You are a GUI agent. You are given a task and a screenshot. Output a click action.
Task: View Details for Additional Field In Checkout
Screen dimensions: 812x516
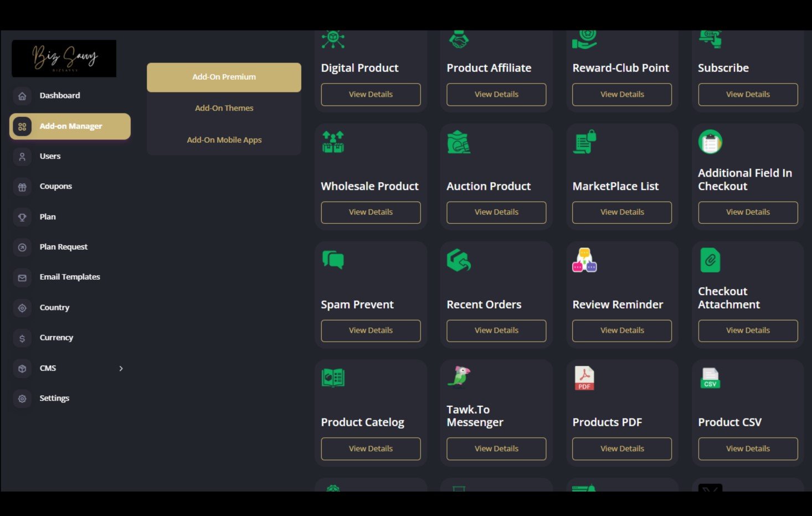pos(748,213)
